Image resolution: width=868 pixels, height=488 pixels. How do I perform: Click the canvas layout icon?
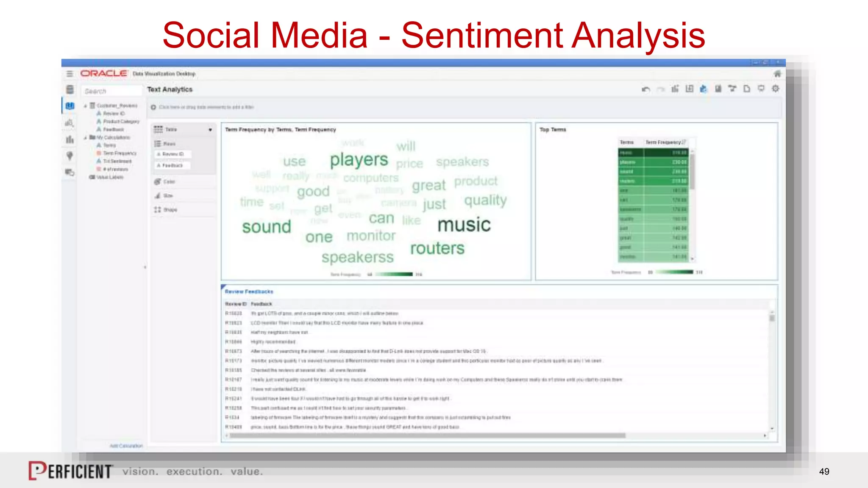tap(690, 89)
